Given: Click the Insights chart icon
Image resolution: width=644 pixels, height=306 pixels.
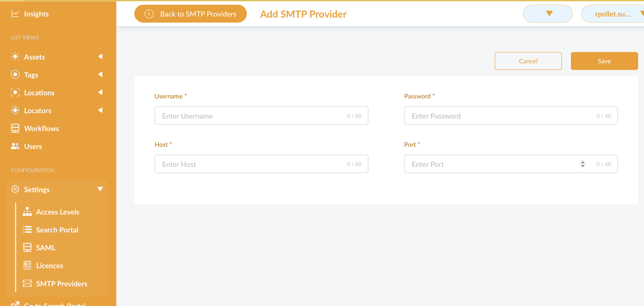Looking at the screenshot, I should click(15, 14).
